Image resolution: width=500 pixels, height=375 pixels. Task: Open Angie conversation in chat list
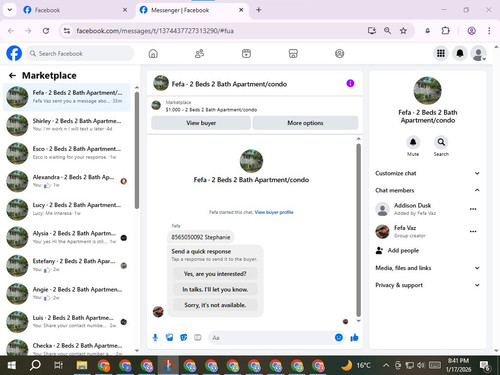pos(67,293)
